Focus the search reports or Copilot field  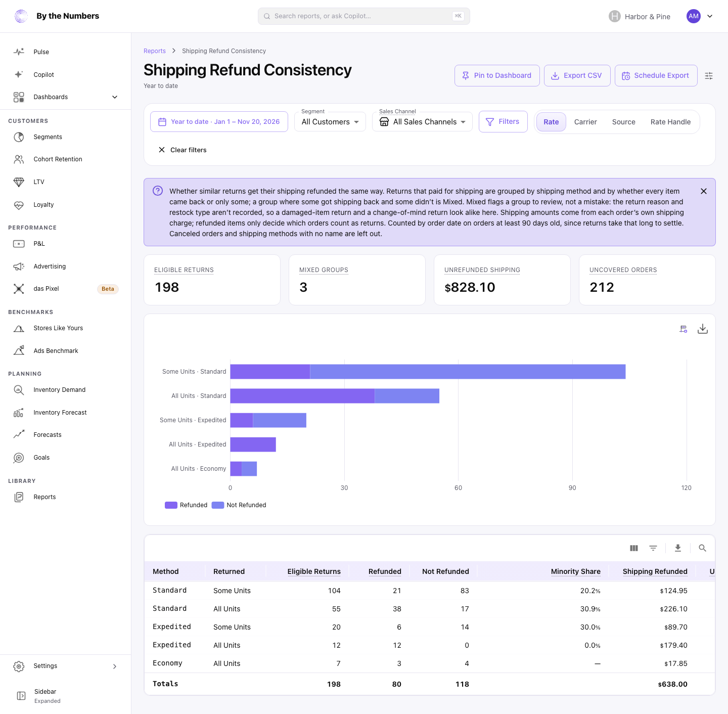pyautogui.click(x=364, y=16)
